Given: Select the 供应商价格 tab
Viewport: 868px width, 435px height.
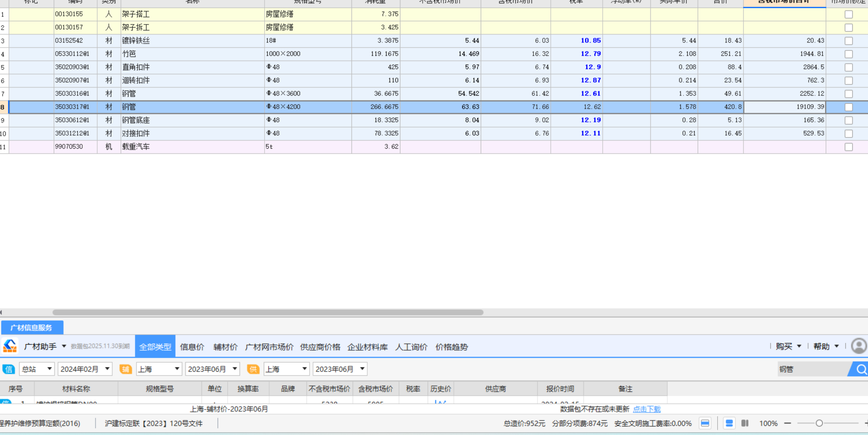Looking at the screenshot, I should coord(320,347).
